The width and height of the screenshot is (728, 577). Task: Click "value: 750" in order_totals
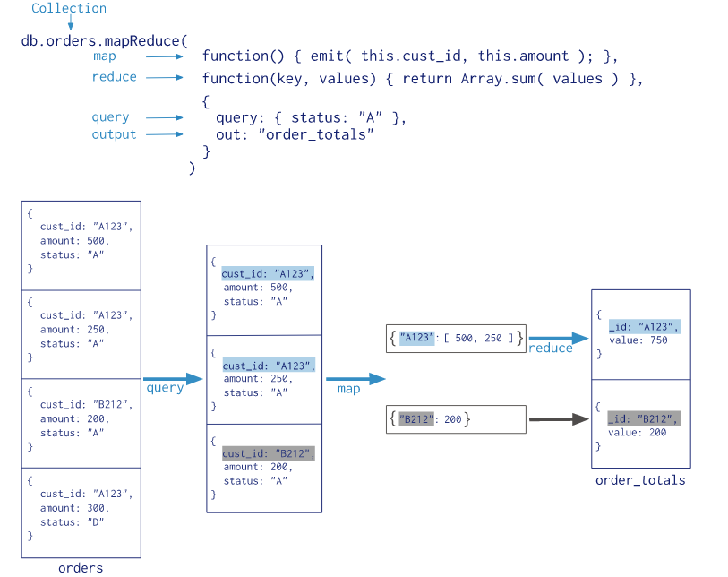coord(638,340)
